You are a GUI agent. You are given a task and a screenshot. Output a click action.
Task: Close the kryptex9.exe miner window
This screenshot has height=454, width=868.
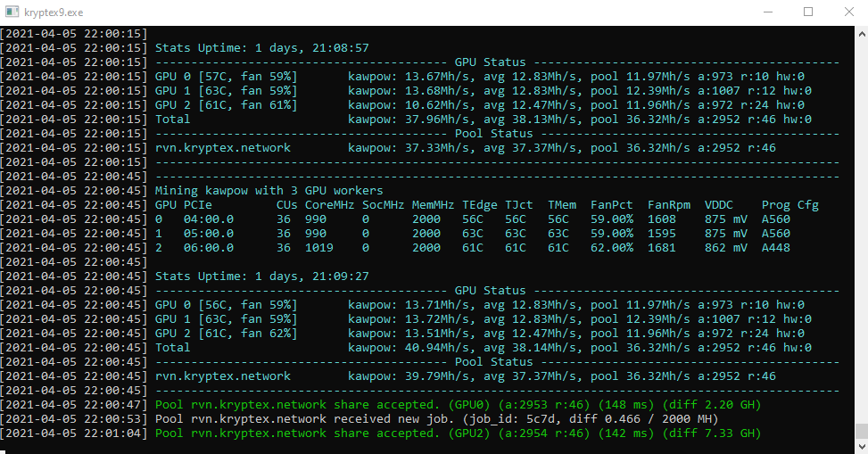[x=848, y=12]
